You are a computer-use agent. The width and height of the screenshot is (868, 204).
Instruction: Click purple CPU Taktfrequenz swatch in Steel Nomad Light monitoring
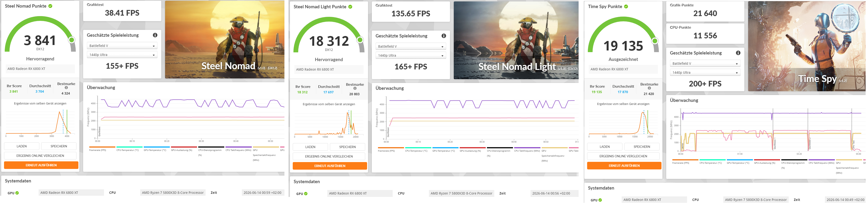[x=527, y=148]
